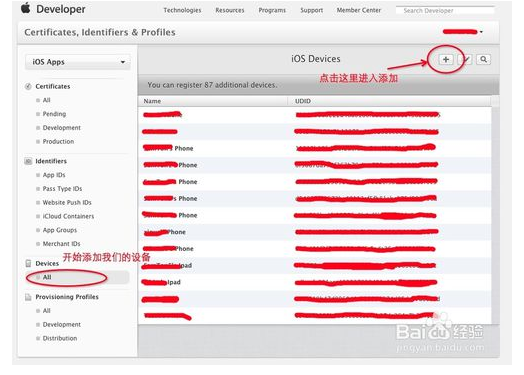Click the Search Developer input field
This screenshot has width=524, height=375.
[445, 10]
